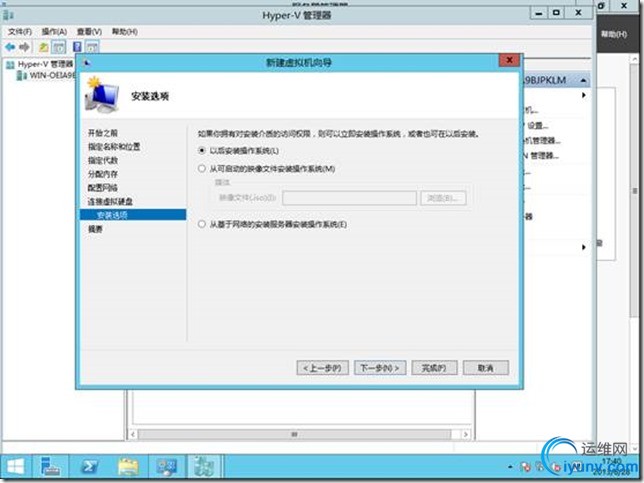The width and height of the screenshot is (644, 483).
Task: Click the 下一步(N) > button
Action: [x=380, y=368]
